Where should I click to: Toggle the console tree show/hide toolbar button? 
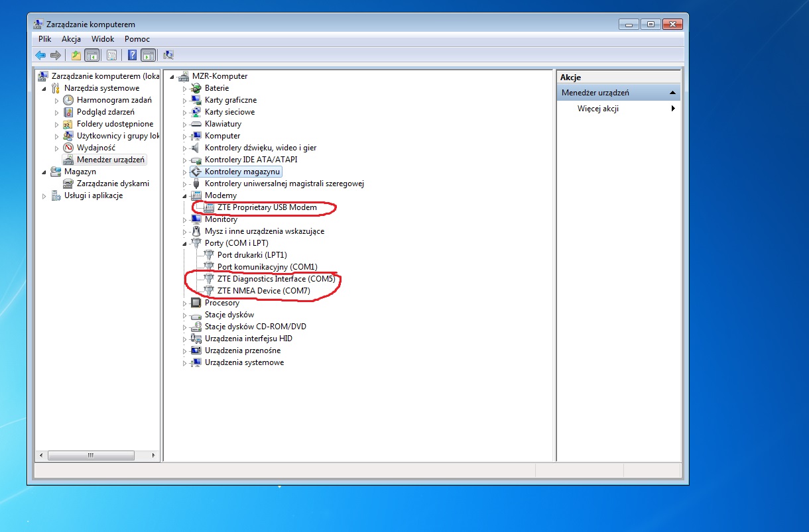click(92, 56)
